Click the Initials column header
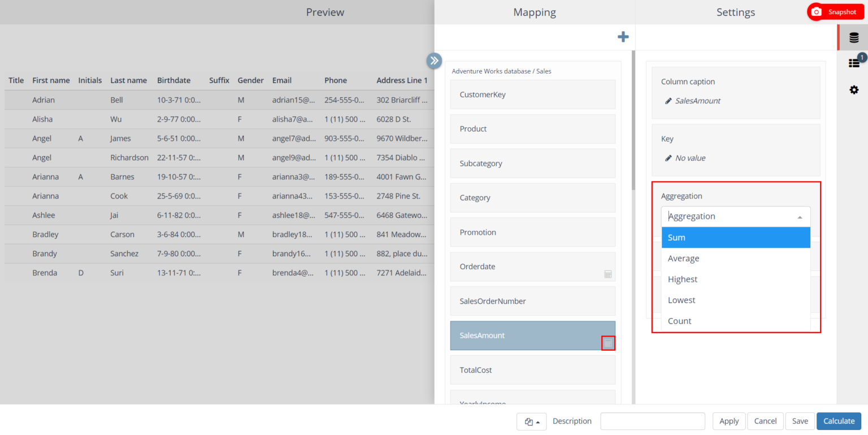Screen dimensions: 868x435 [x=90, y=80]
